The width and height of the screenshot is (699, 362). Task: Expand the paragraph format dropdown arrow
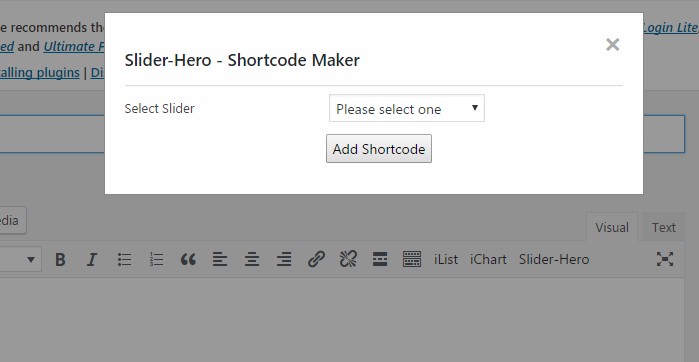coord(31,259)
